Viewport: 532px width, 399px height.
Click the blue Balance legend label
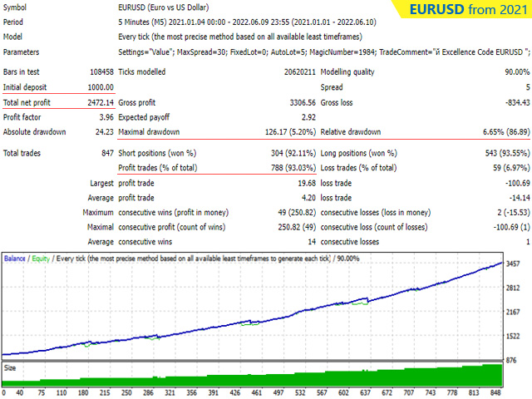coord(15,259)
